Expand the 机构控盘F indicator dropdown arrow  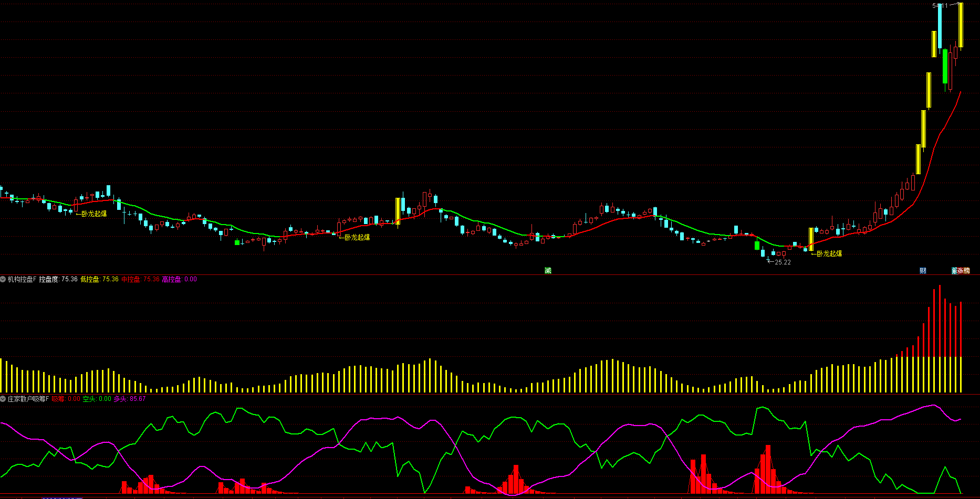(x=3, y=279)
